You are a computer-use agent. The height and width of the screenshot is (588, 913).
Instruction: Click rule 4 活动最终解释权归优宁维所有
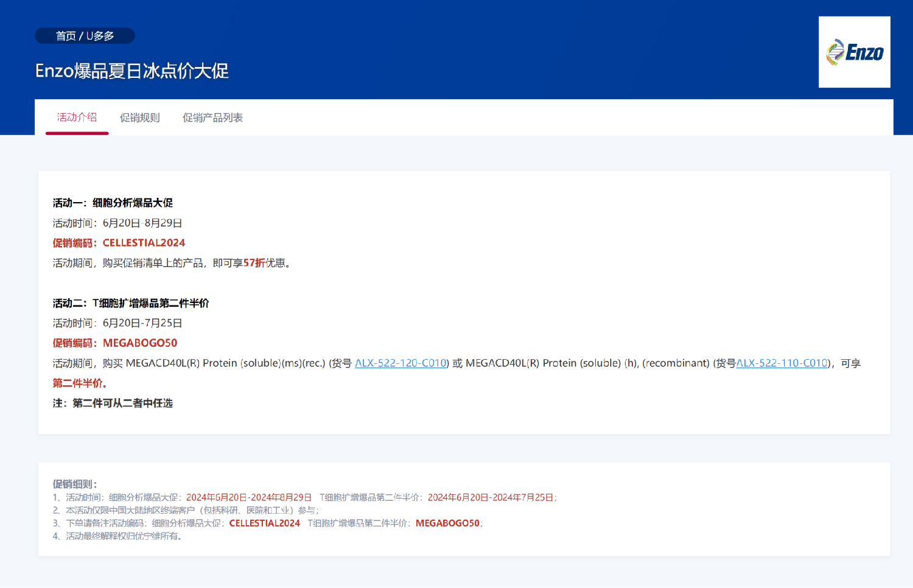[117, 536]
